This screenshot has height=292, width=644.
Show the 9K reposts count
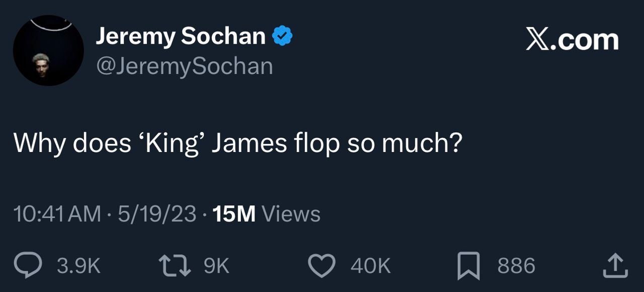coord(216,266)
